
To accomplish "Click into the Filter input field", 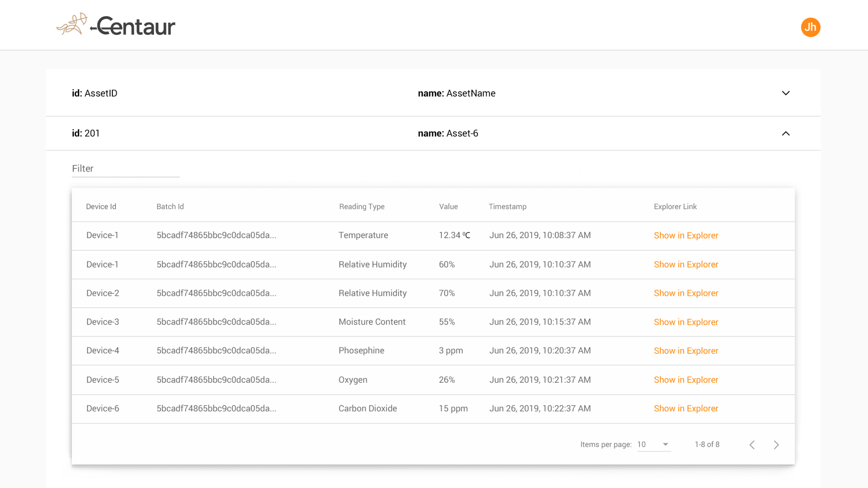I will click(x=126, y=169).
